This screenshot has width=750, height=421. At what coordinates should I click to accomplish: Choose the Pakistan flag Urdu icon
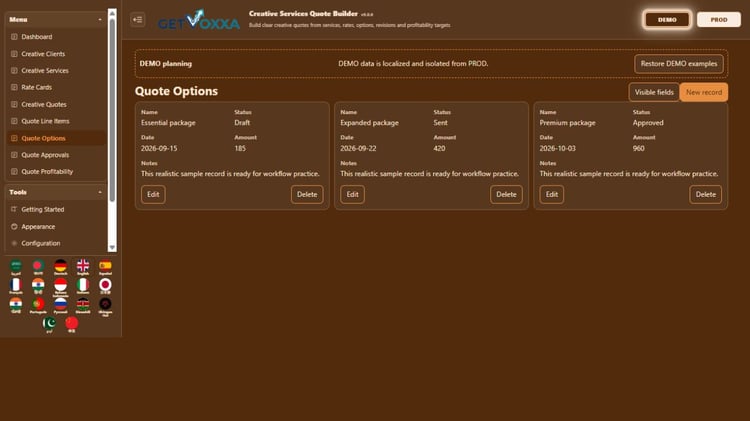49,324
